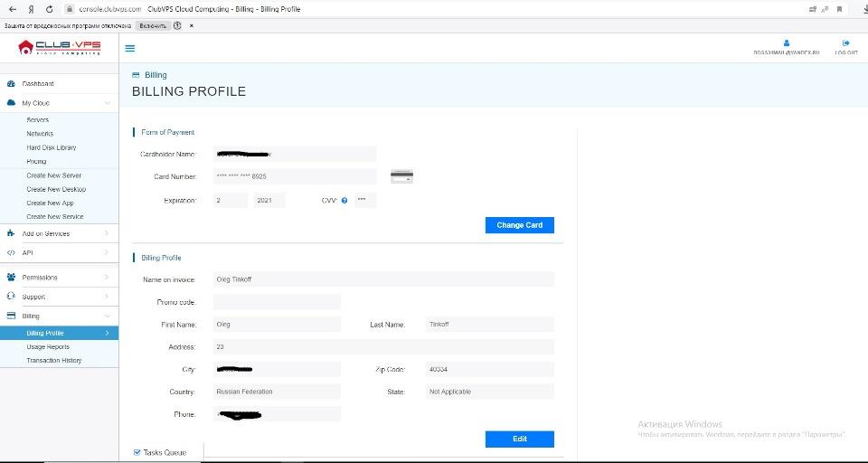The image size is (868, 463).
Task: Click the Dashboard gauge icon
Action: click(x=11, y=83)
